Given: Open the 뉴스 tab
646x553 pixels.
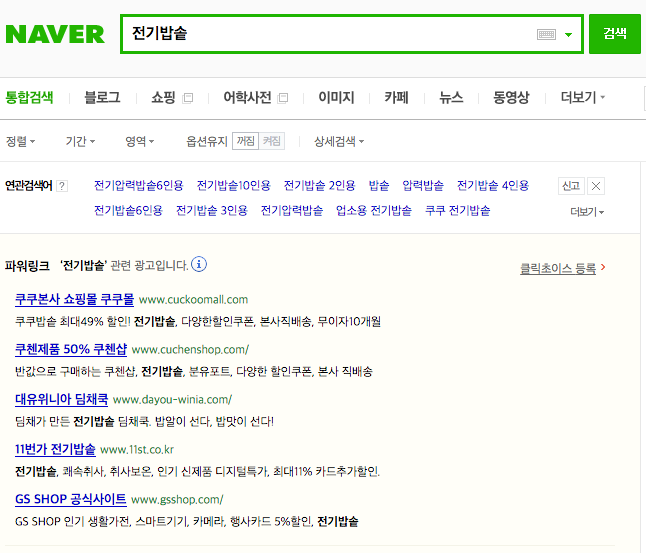Looking at the screenshot, I should [451, 98].
